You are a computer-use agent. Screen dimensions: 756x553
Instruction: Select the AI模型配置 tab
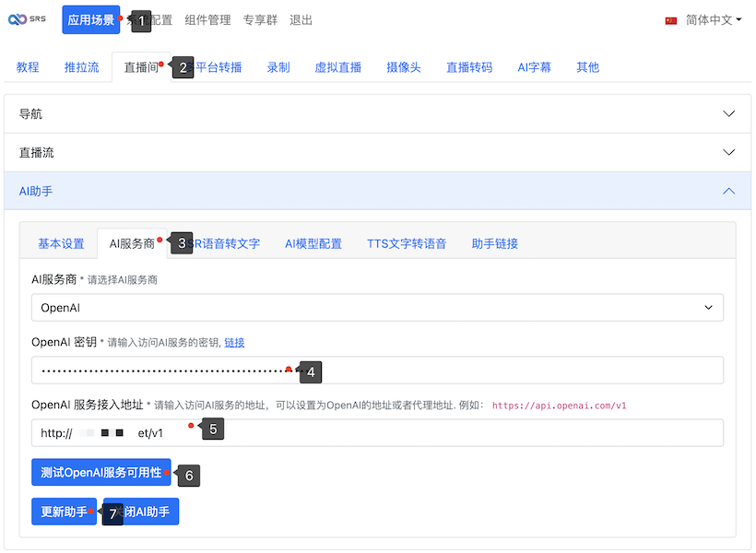tap(313, 244)
